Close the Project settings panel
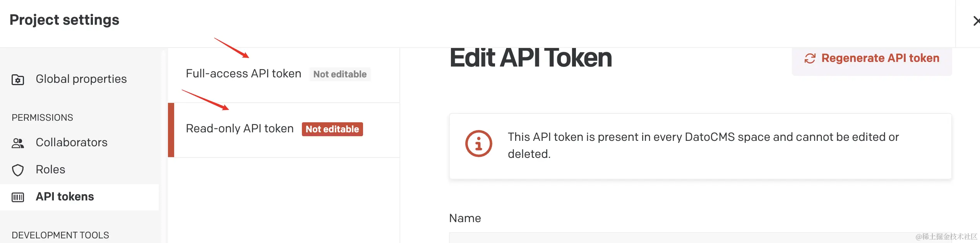Image resolution: width=980 pixels, height=243 pixels. 975,21
